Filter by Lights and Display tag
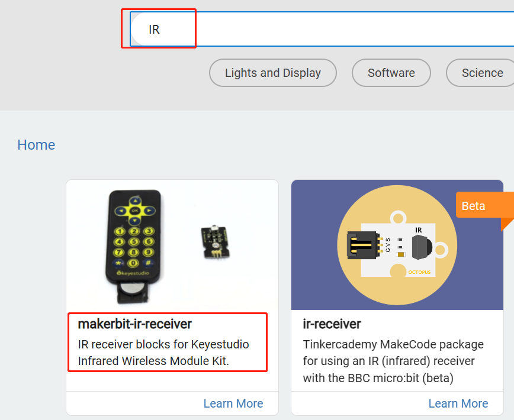The width and height of the screenshot is (514, 420). point(273,73)
